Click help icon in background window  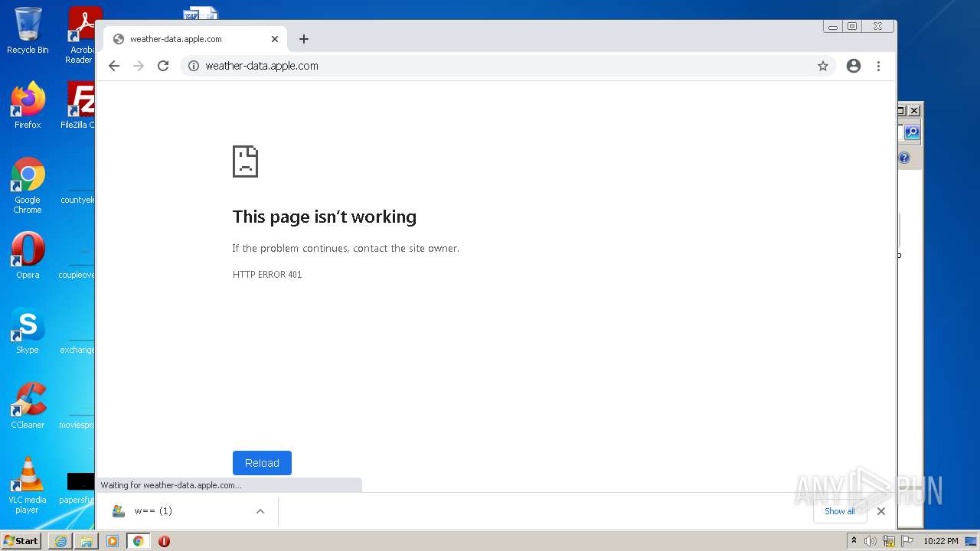[x=904, y=158]
